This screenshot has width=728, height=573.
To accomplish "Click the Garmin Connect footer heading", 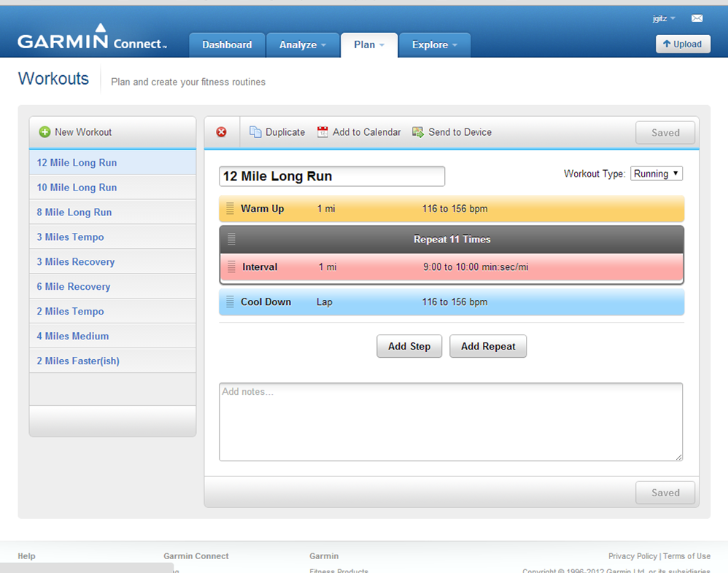I will click(196, 555).
